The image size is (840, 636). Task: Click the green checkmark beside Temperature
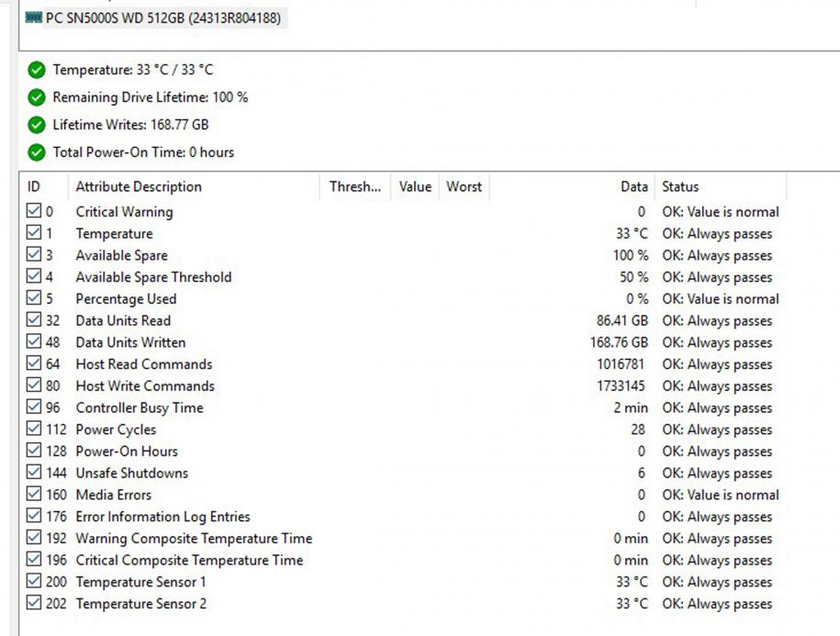coord(37,70)
